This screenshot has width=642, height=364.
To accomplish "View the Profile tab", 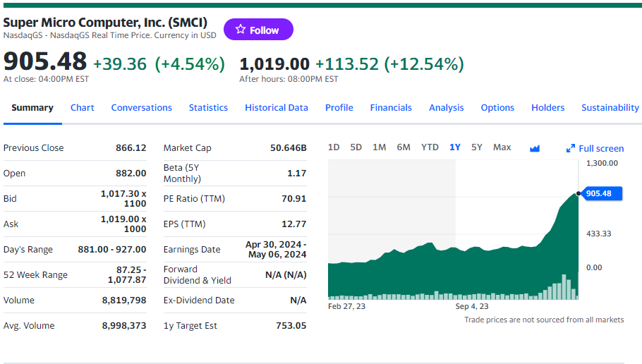I will click(339, 108).
